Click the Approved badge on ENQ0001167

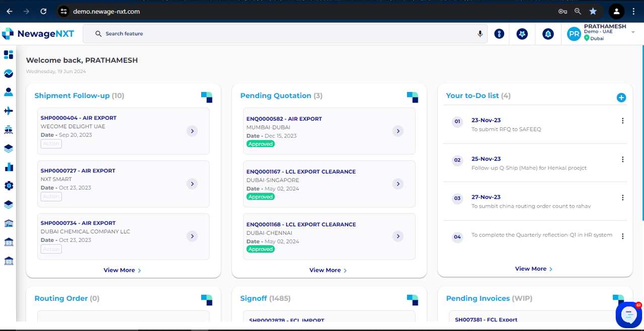pos(260,197)
